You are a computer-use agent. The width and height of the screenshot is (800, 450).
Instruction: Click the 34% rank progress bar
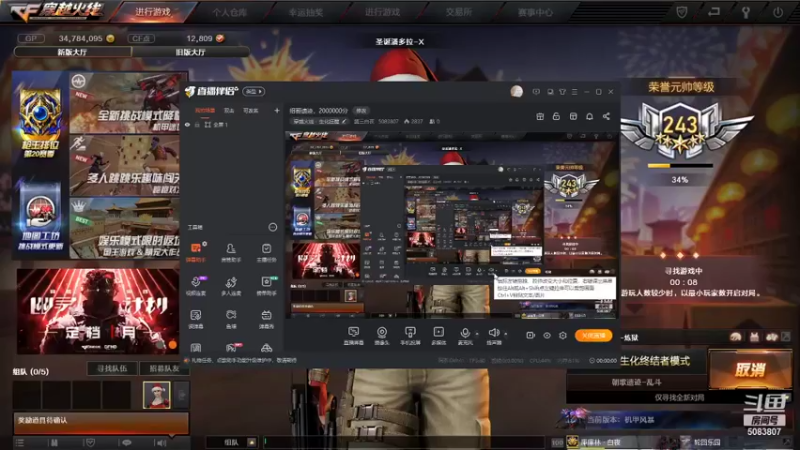coord(680,166)
